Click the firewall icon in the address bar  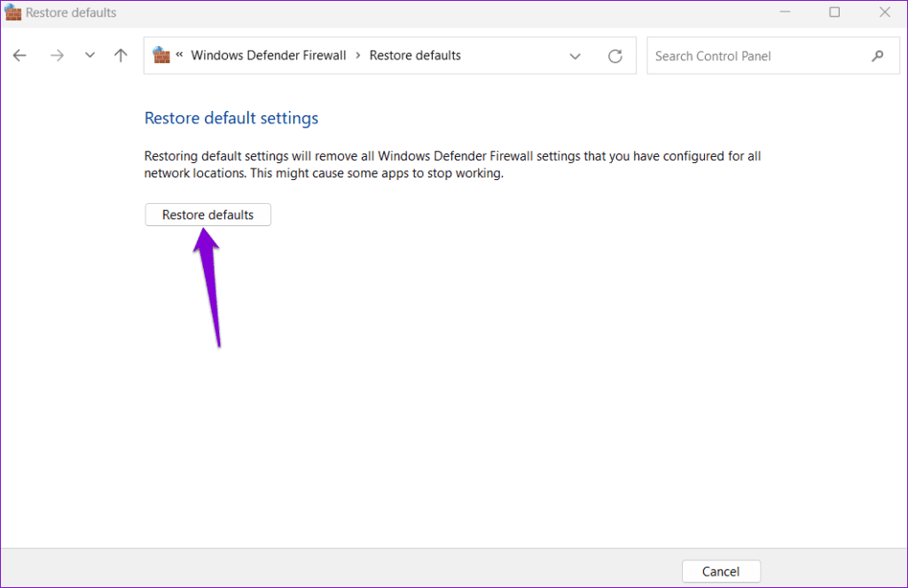(161, 55)
